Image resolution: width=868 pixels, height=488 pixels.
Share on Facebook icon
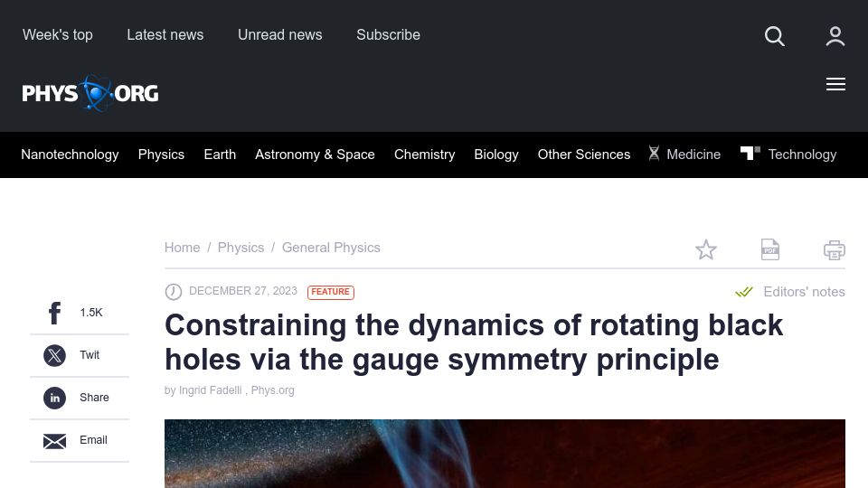tap(54, 314)
